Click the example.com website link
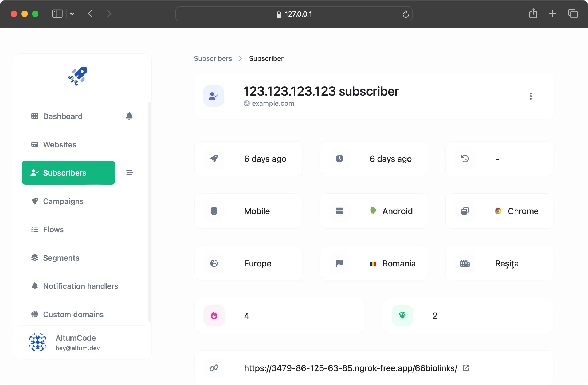The image size is (588, 385). click(273, 103)
